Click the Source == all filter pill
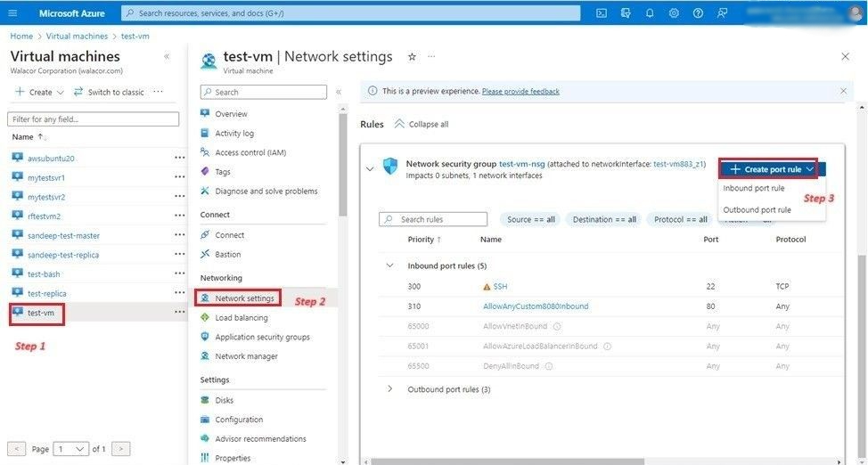This screenshot has width=868, height=465. pos(531,219)
